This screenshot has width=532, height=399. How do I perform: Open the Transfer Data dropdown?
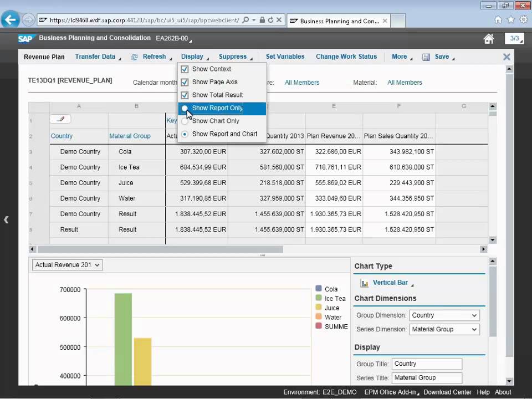click(x=98, y=57)
